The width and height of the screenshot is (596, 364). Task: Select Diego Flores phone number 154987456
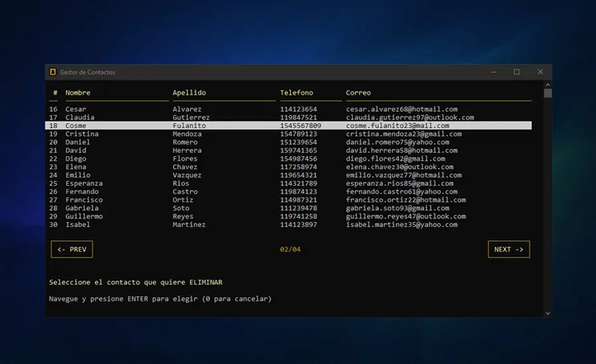pos(298,159)
